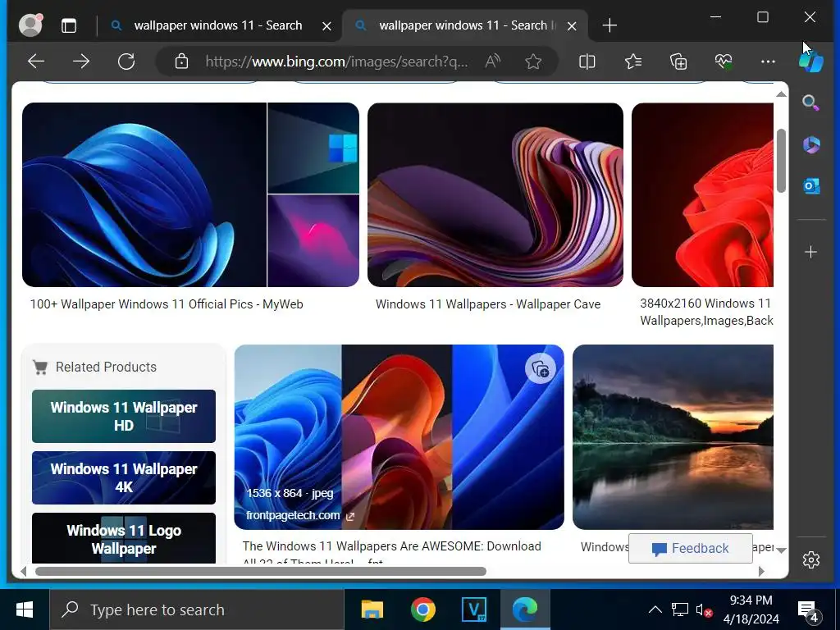The height and width of the screenshot is (630, 840).
Task: Select the second wallpaper windows 11 tab
Action: pyautogui.click(x=463, y=25)
